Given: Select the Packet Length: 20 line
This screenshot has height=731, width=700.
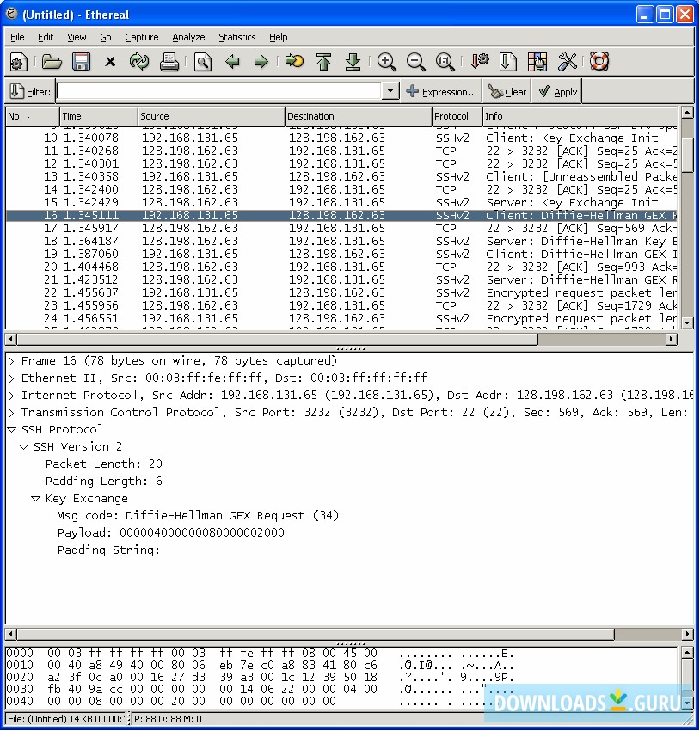Looking at the screenshot, I should 103,464.
